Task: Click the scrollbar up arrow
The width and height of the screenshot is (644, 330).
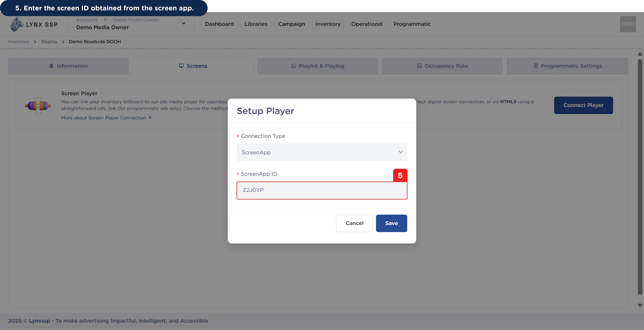Action: (x=640, y=54)
